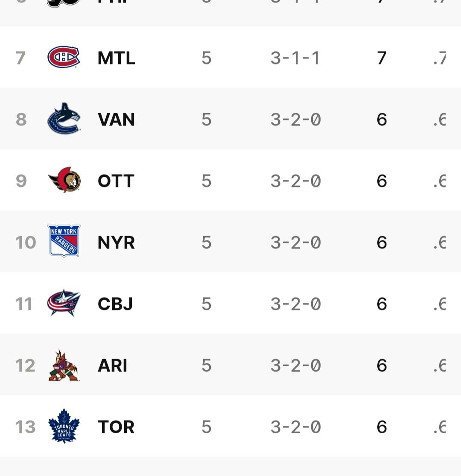This screenshot has height=476, width=461.
Task: Select rank 7 in the standings
Action: pos(20,58)
